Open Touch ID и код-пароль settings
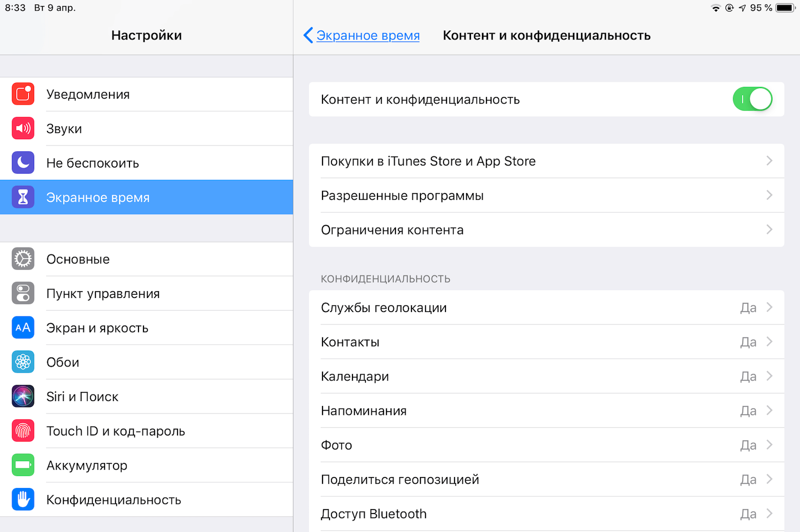 tap(146, 430)
